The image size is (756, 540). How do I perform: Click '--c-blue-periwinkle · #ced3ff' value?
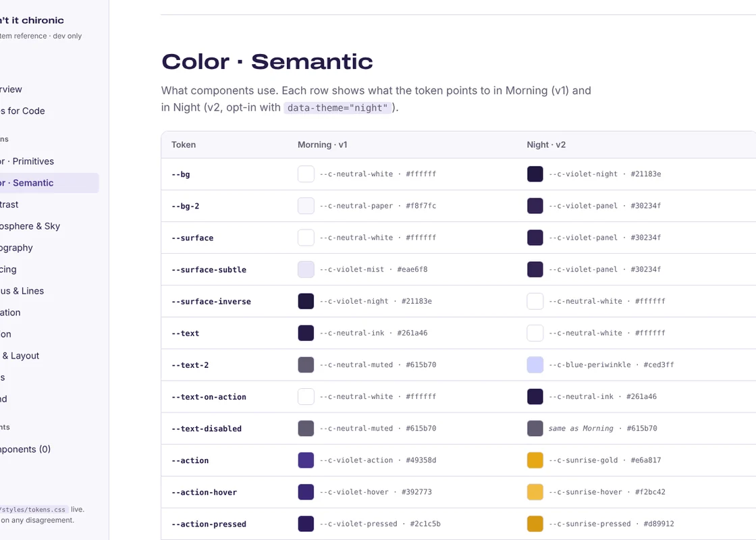click(612, 365)
